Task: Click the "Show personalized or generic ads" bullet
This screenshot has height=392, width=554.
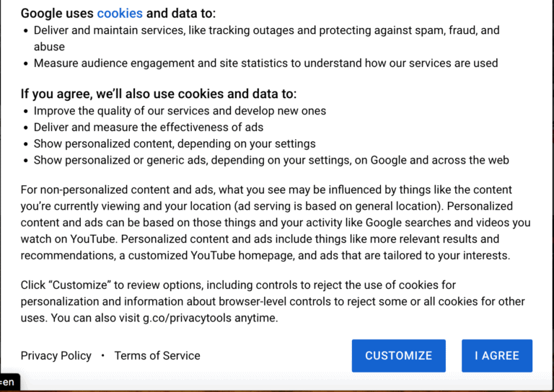Action: pyautogui.click(x=271, y=160)
